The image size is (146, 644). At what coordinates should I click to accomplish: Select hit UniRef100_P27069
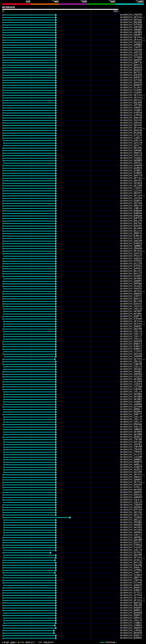pyautogui.click(x=131, y=583)
